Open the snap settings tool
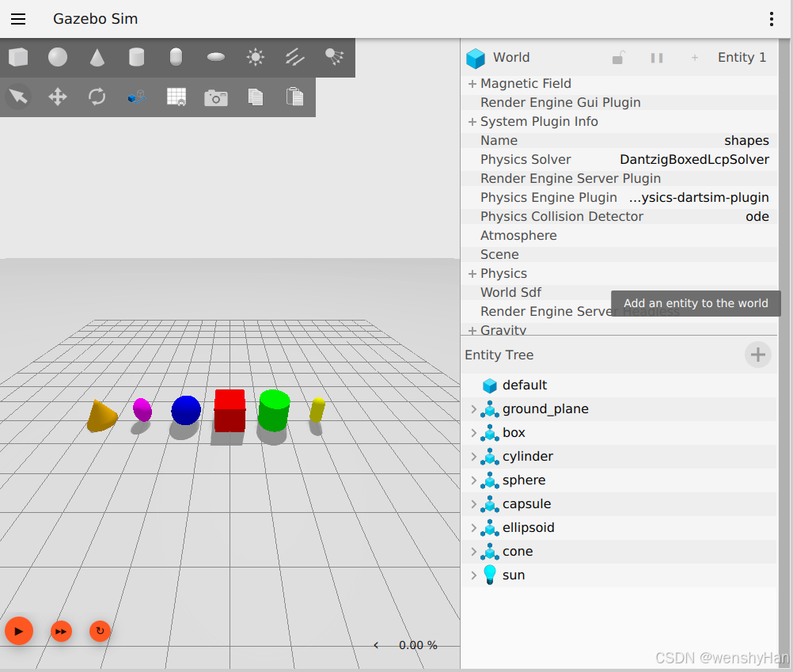Screen dimensions: 793x672 tap(137, 97)
